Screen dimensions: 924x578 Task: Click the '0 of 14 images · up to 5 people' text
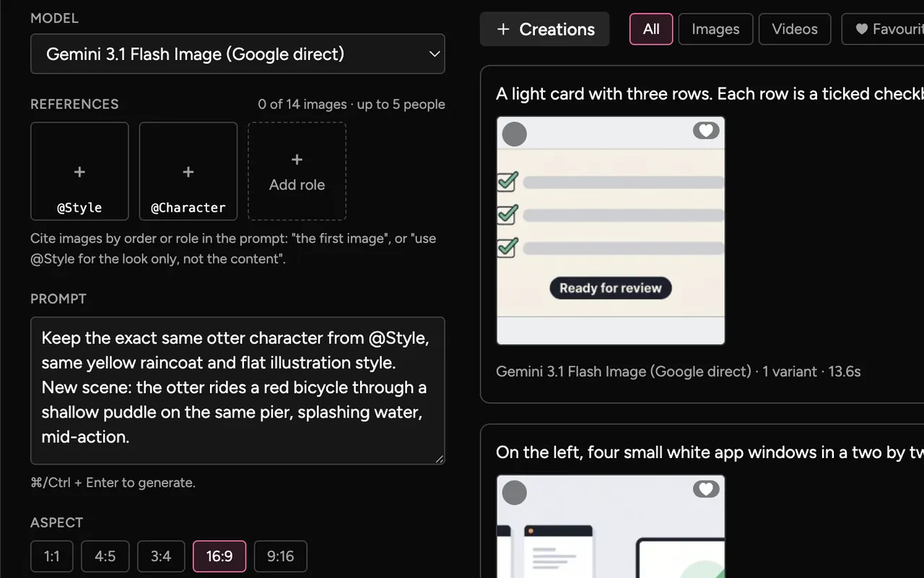click(x=352, y=104)
